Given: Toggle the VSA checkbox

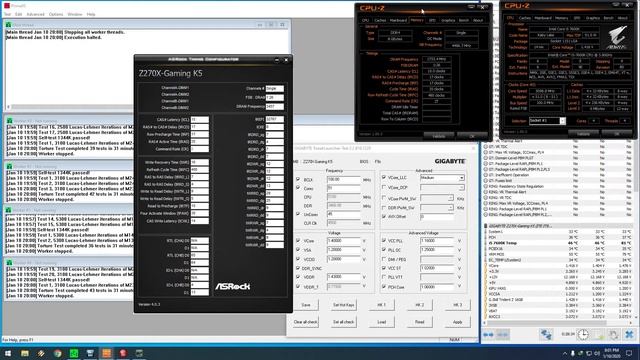Looking at the screenshot, I should coord(298,250).
